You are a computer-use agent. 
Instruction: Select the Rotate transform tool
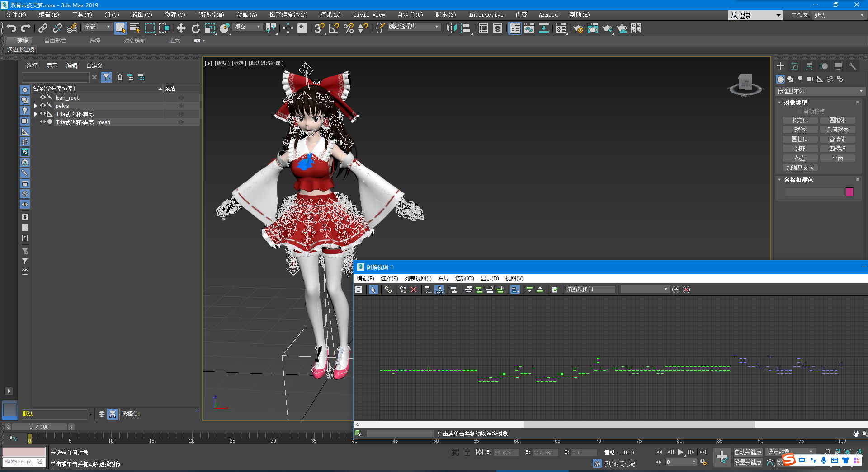tap(195, 28)
